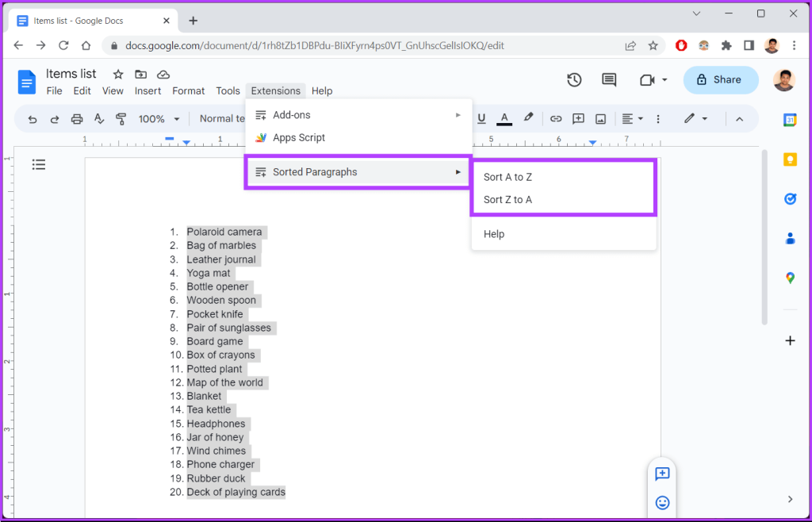Select the Paint format roller
The image size is (812, 522).
pyautogui.click(x=121, y=119)
